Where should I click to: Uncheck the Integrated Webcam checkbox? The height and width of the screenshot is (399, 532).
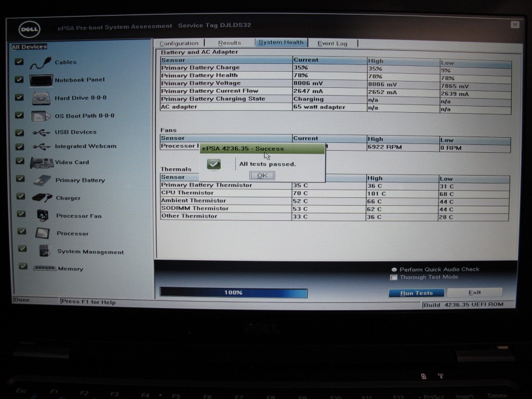(20, 147)
